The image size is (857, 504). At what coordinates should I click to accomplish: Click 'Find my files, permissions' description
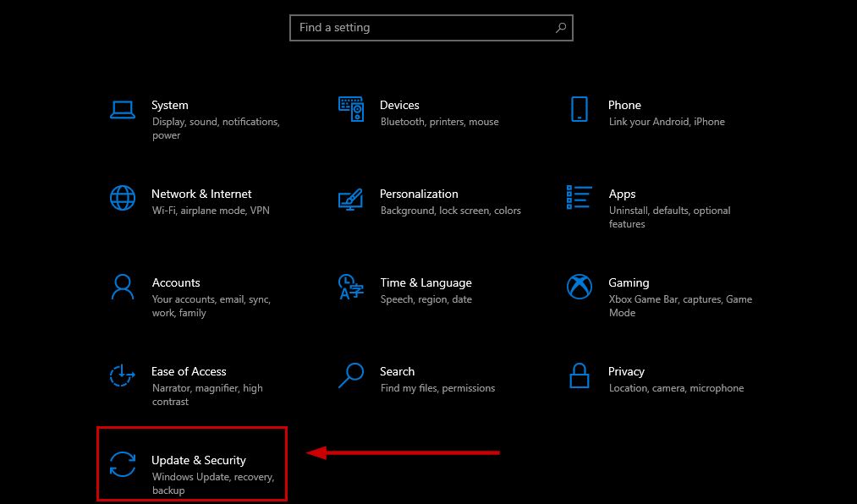point(437,388)
